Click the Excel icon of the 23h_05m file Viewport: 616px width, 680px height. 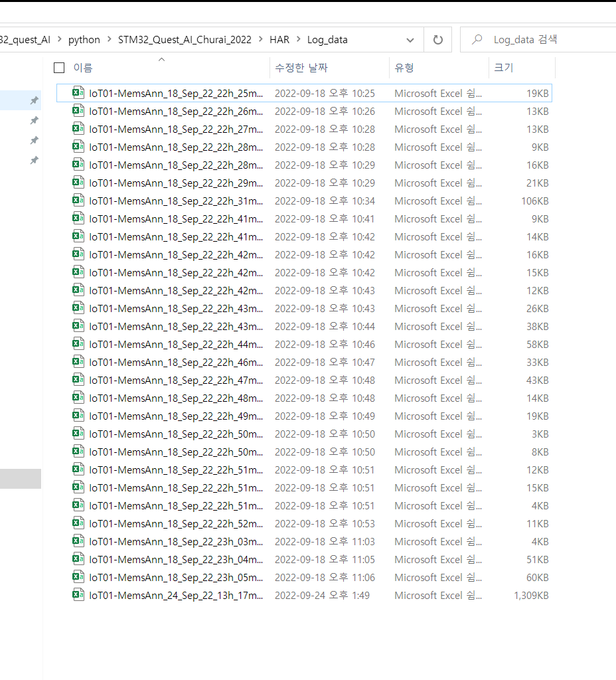78,577
